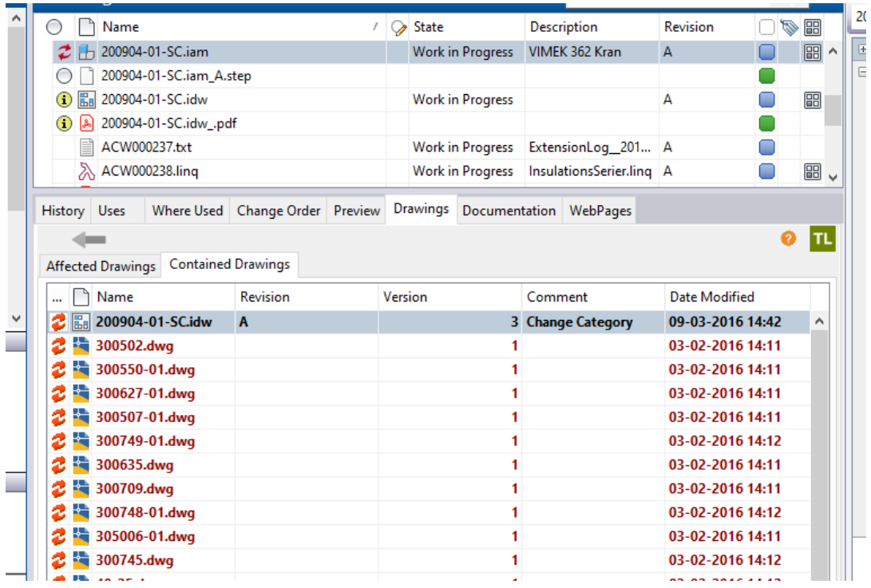The width and height of the screenshot is (871, 588).
Task: Click the assembly icon of 200904-01-SC.iam
Action: [x=86, y=53]
